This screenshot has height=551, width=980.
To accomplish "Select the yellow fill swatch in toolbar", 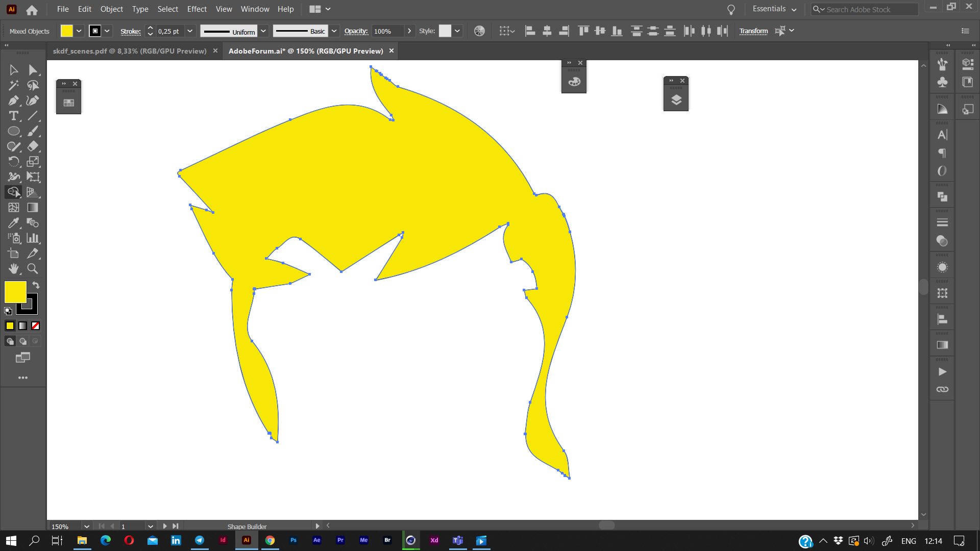I will 15,292.
